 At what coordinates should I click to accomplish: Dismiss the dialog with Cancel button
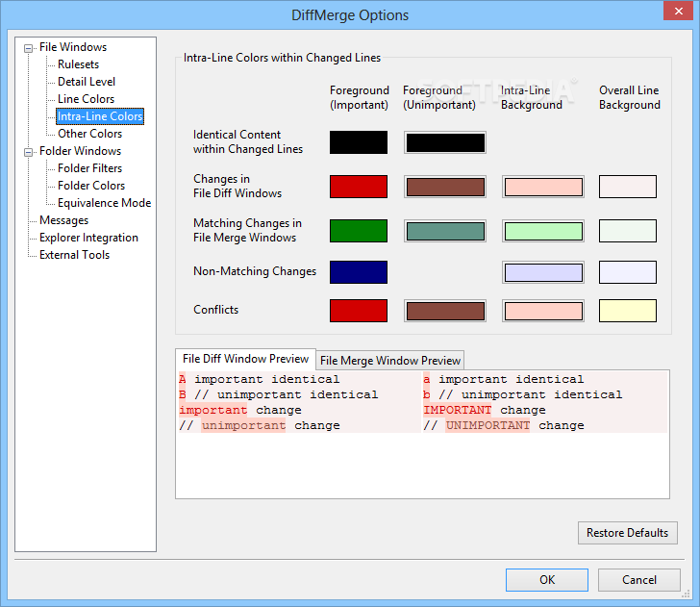(639, 580)
